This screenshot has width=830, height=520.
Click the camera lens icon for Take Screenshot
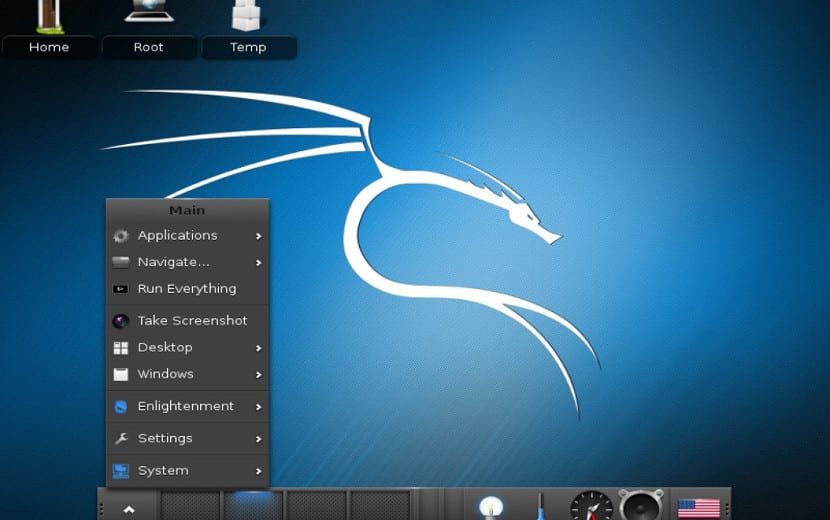click(x=121, y=321)
